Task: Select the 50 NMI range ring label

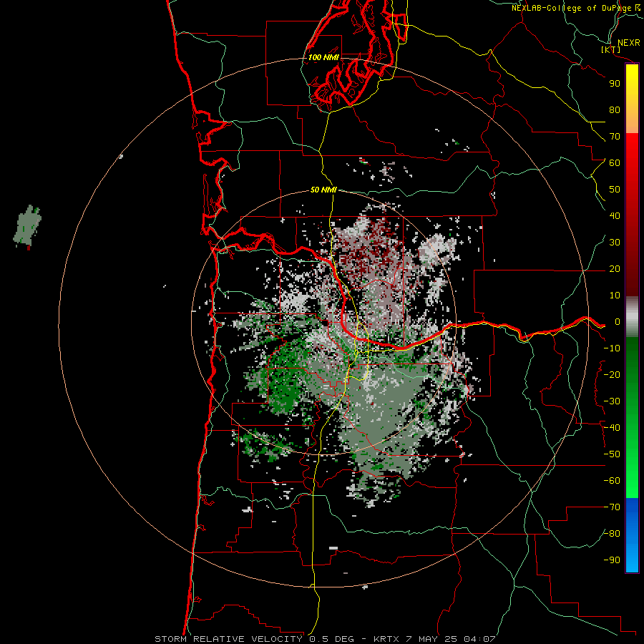Action: 323,190
